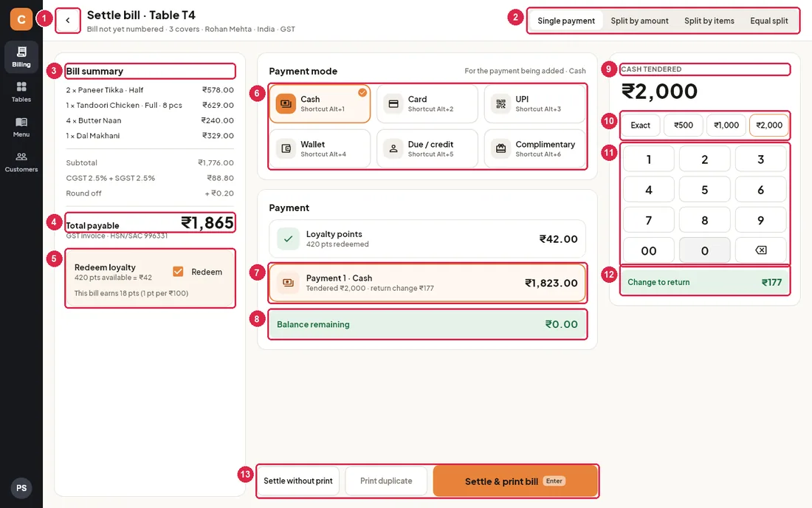This screenshot has width=812, height=508.
Task: Click the Change to return ₹177 value
Action: [x=771, y=282]
